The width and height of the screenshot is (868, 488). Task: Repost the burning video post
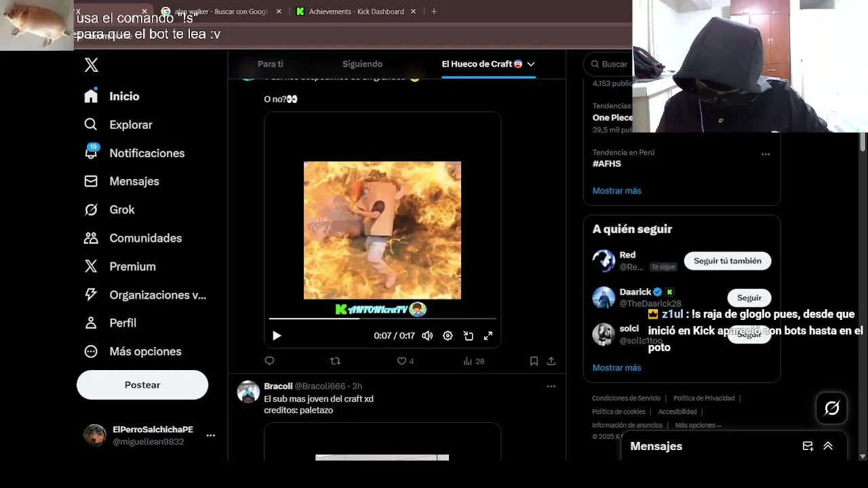click(335, 361)
